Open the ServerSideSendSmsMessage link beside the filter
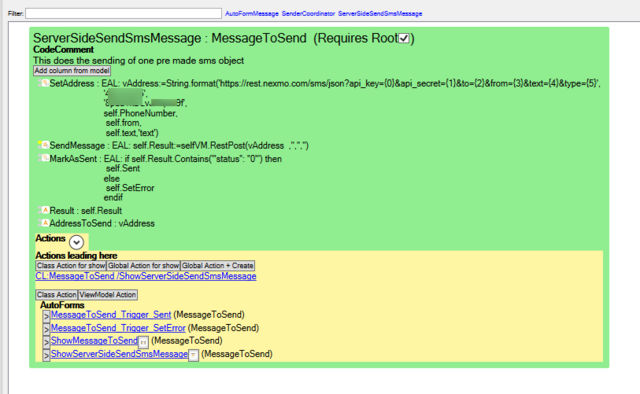The width and height of the screenshot is (640, 394). [380, 13]
